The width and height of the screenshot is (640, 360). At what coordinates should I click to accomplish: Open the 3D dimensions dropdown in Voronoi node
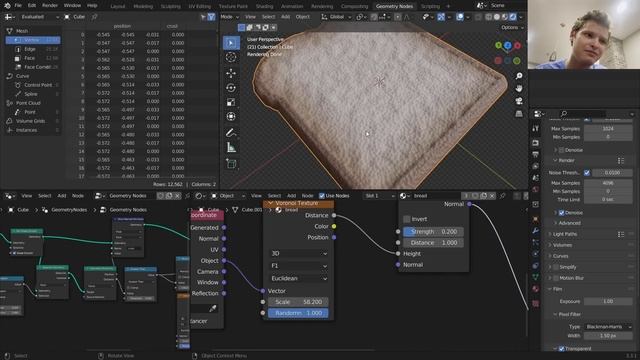click(x=299, y=253)
